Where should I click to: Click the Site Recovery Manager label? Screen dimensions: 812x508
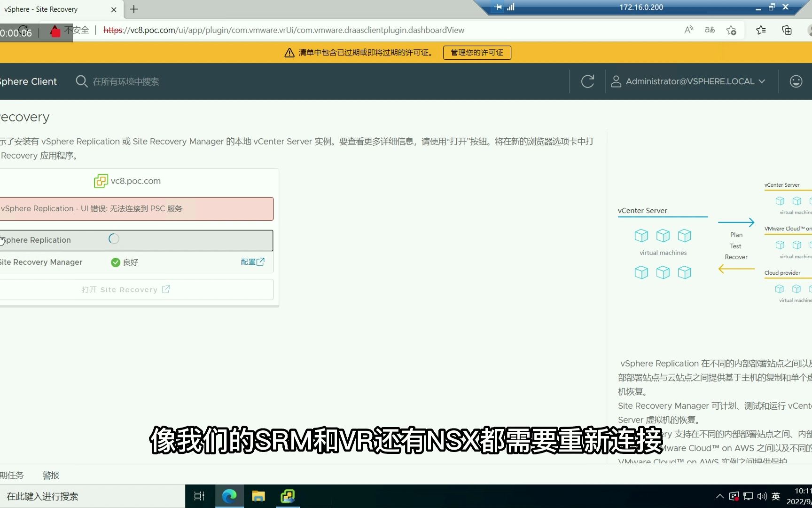click(41, 262)
